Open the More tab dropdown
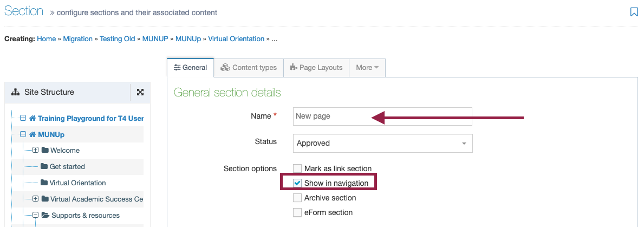Image resolution: width=644 pixels, height=227 pixels. pyautogui.click(x=367, y=68)
